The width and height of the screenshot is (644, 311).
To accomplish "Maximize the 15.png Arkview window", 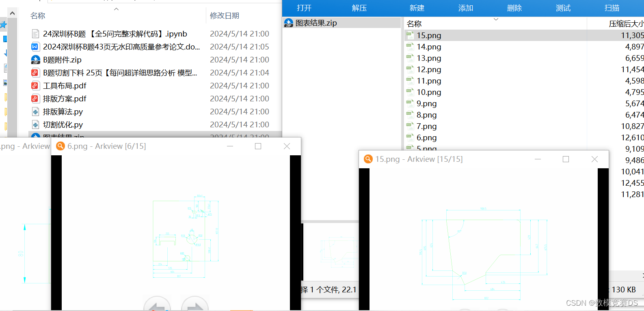I will (566, 159).
